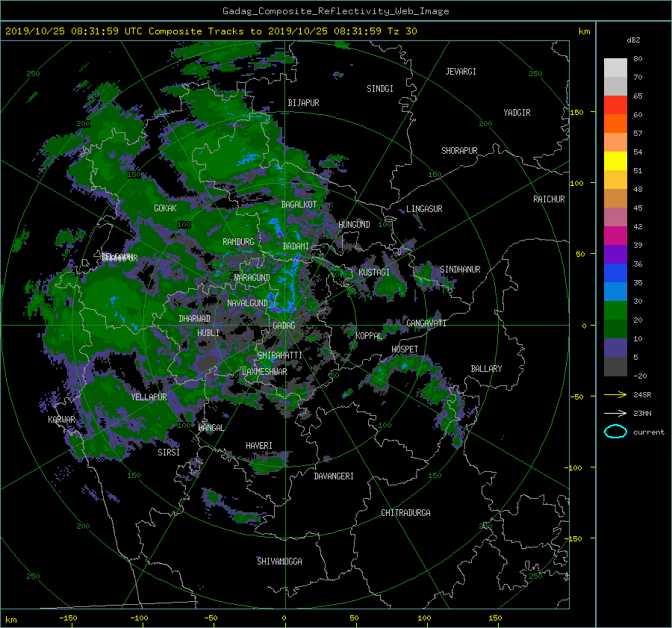672x628 pixels.
Task: Click the BALLARY city label
Action: tap(486, 369)
